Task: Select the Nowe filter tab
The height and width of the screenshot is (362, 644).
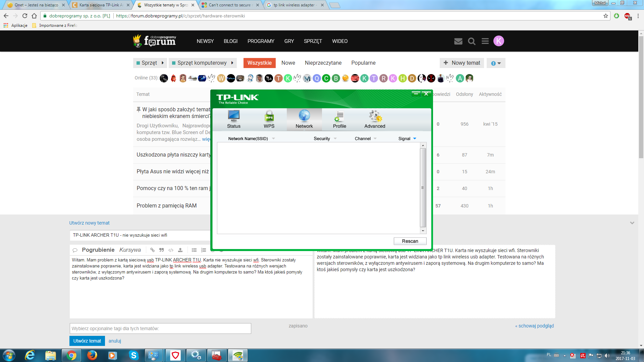Action: (288, 63)
